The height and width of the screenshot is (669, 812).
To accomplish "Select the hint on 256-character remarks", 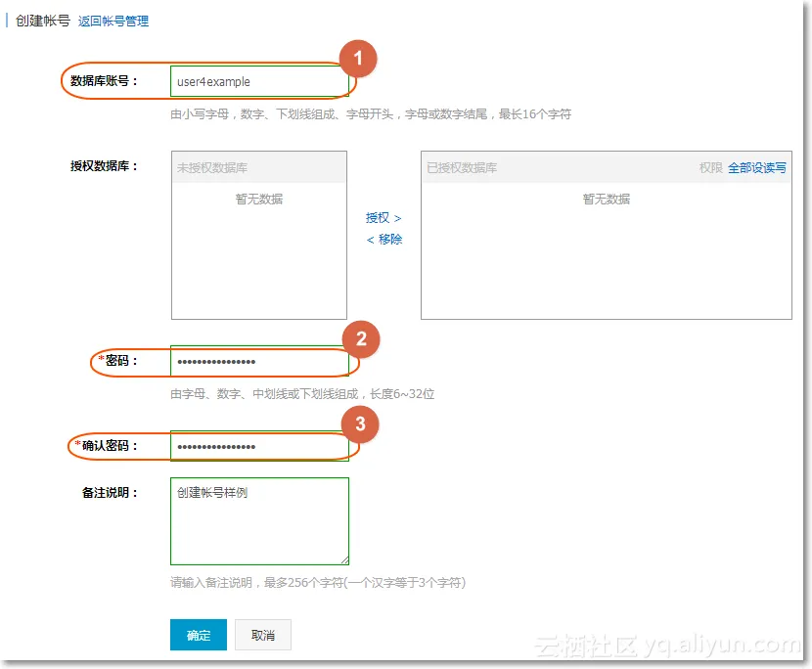I will click(318, 583).
